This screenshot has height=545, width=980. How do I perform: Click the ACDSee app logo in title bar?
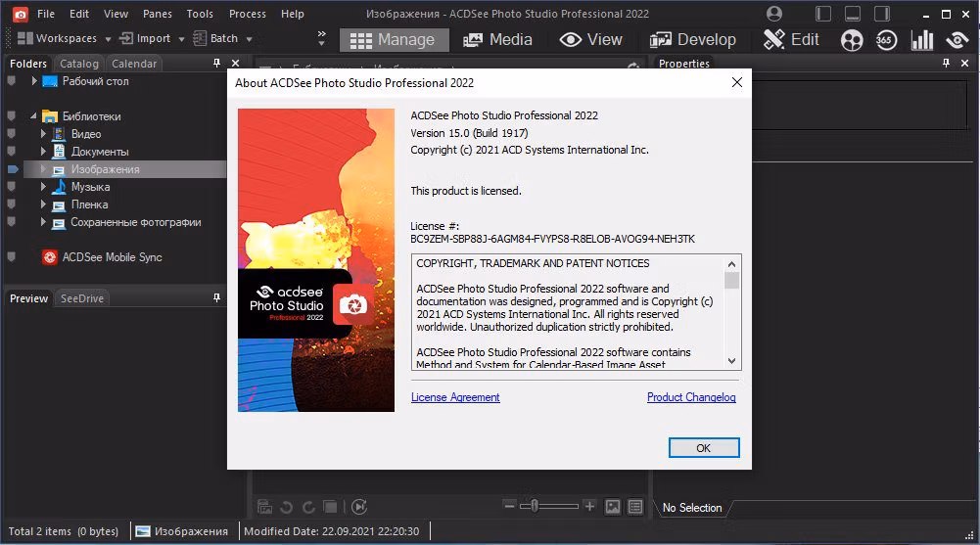point(20,14)
